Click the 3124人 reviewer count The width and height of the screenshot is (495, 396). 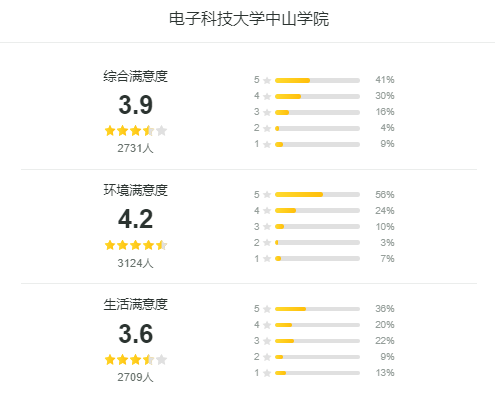135,263
